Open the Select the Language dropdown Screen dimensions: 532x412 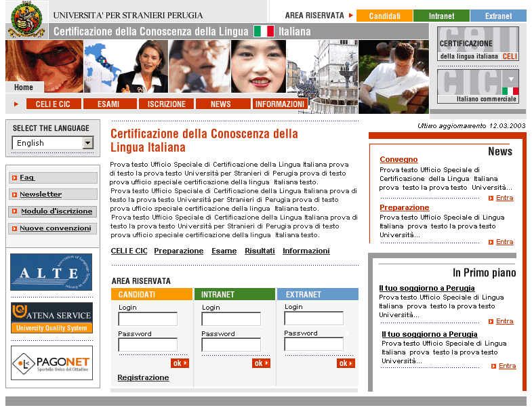pos(53,143)
